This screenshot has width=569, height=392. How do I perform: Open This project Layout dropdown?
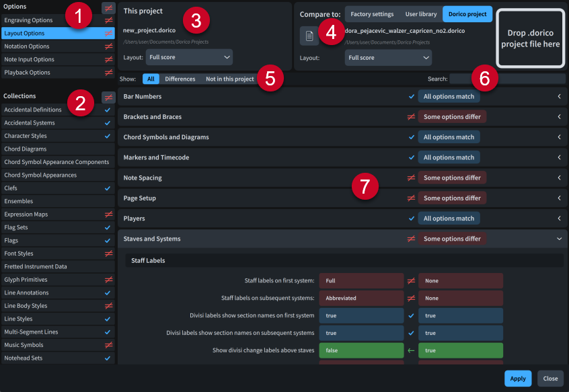tap(189, 58)
